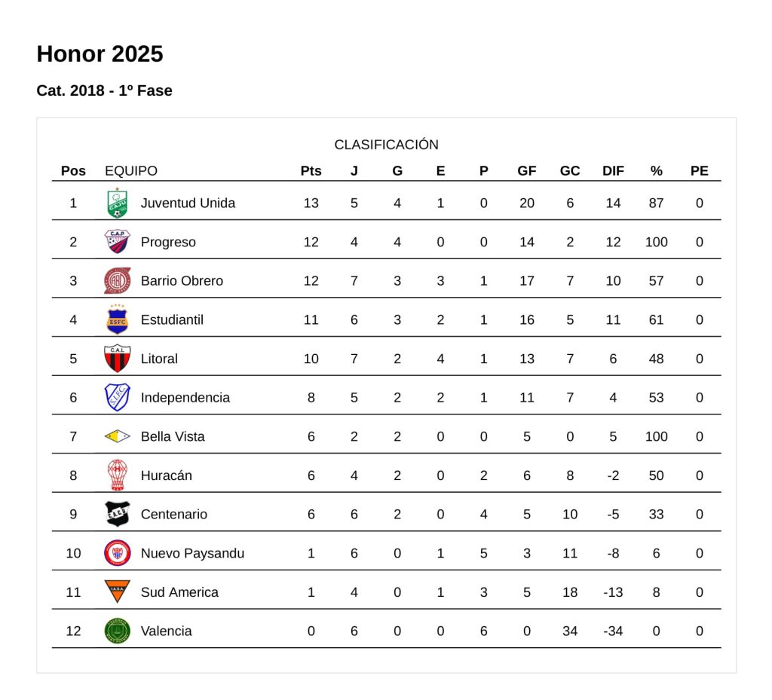Open the Nuevo Paysandu team link
772x700 pixels.
tap(192, 553)
